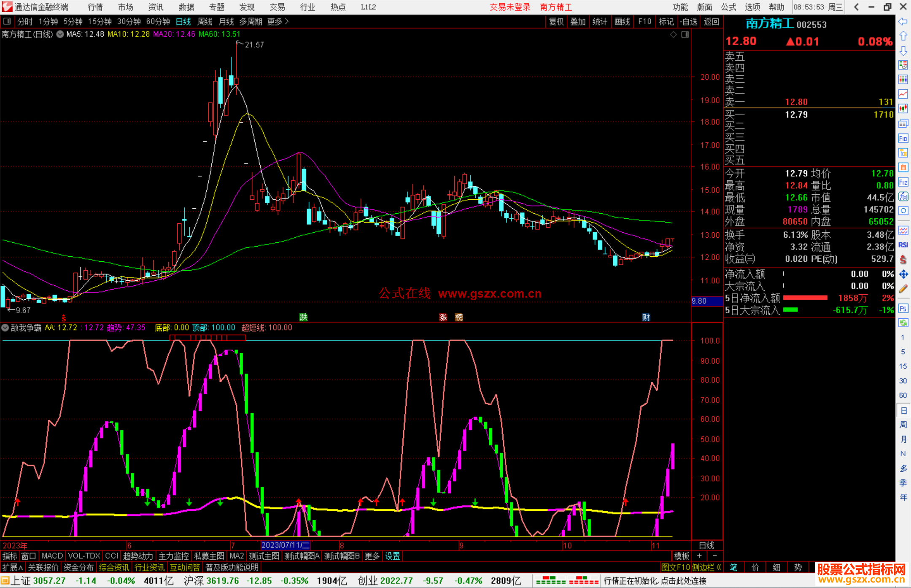This screenshot has width=911, height=588.
Task: Open the 南方精工(日线) indicator dropdown arrow
Action: coord(60,34)
